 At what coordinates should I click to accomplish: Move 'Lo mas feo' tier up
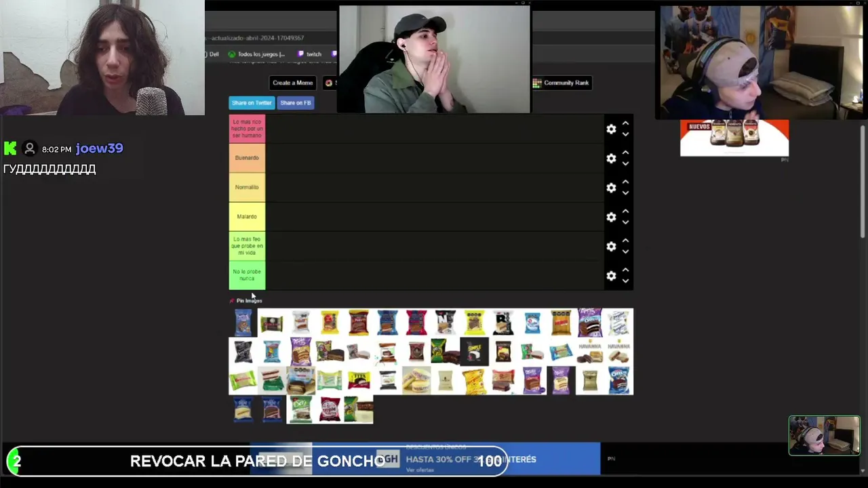(625, 241)
